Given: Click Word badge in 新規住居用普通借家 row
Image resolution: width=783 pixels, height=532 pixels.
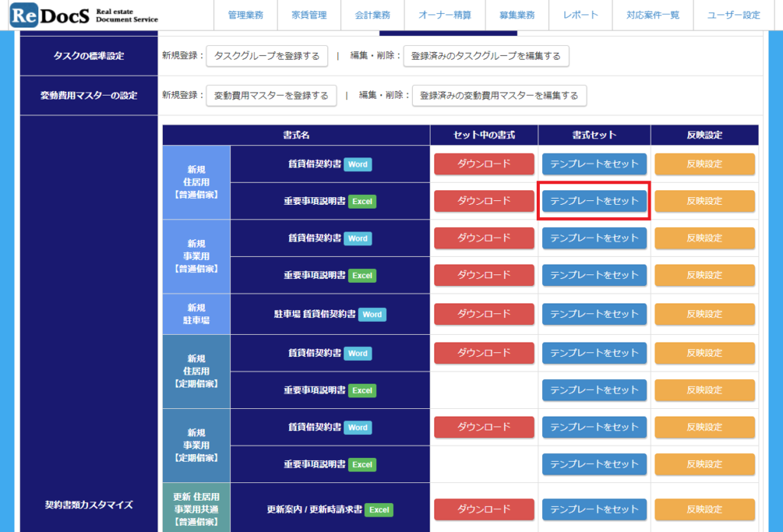Looking at the screenshot, I should point(358,164).
